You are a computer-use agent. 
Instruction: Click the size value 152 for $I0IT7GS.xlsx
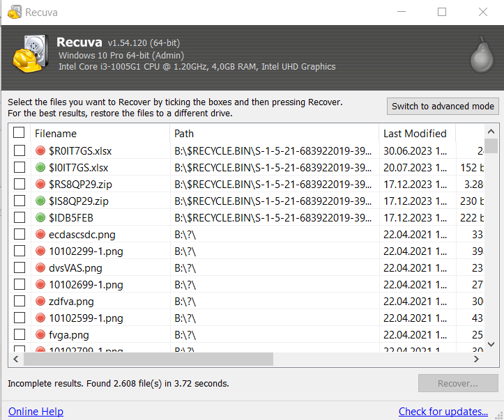pos(468,168)
